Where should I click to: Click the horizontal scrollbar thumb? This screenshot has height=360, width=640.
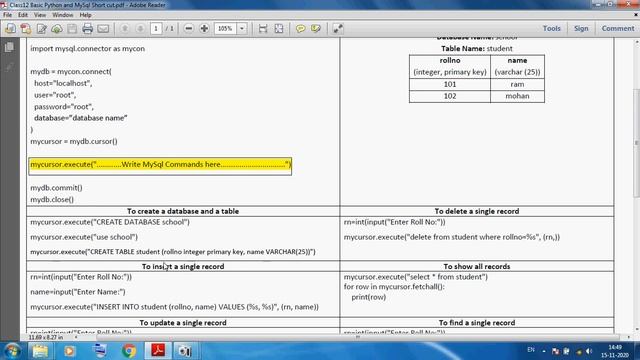point(358,337)
